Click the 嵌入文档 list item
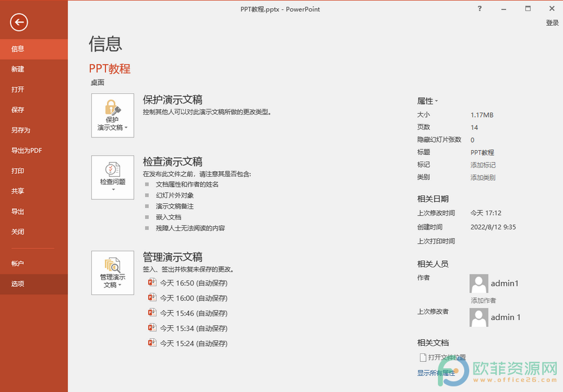The height and width of the screenshot is (392, 563). pos(168,217)
